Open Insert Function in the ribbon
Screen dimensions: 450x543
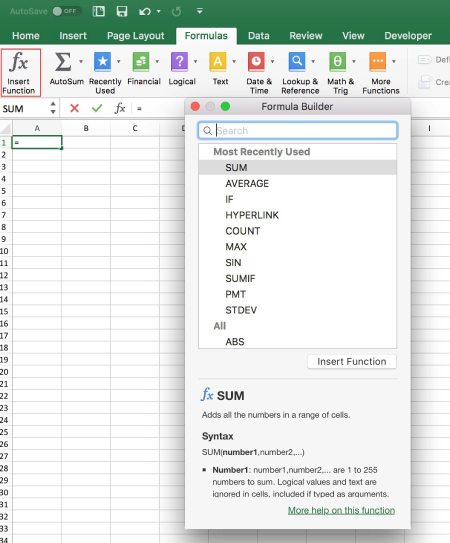coord(20,72)
